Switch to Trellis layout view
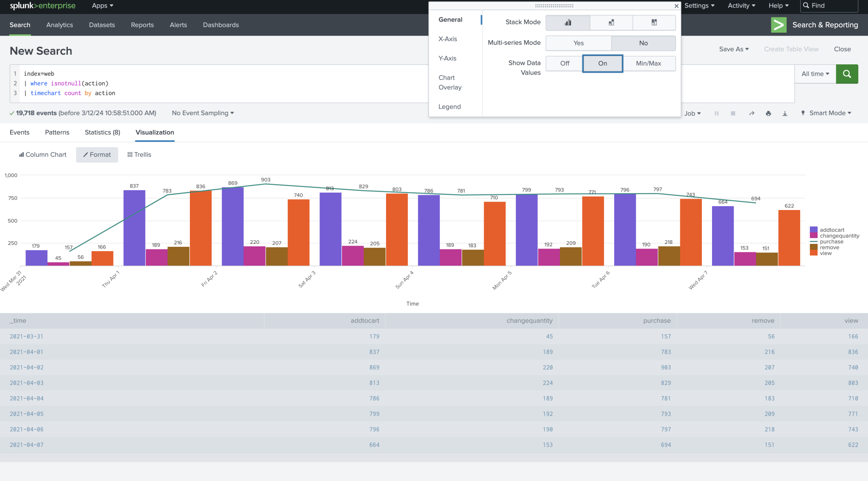Image resolution: width=868 pixels, height=481 pixels. (x=139, y=155)
